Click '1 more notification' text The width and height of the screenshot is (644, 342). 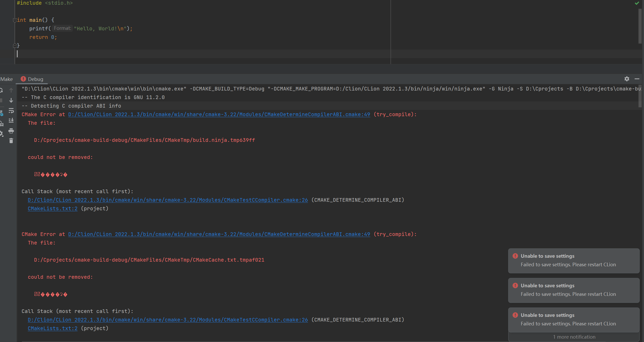[x=574, y=337]
